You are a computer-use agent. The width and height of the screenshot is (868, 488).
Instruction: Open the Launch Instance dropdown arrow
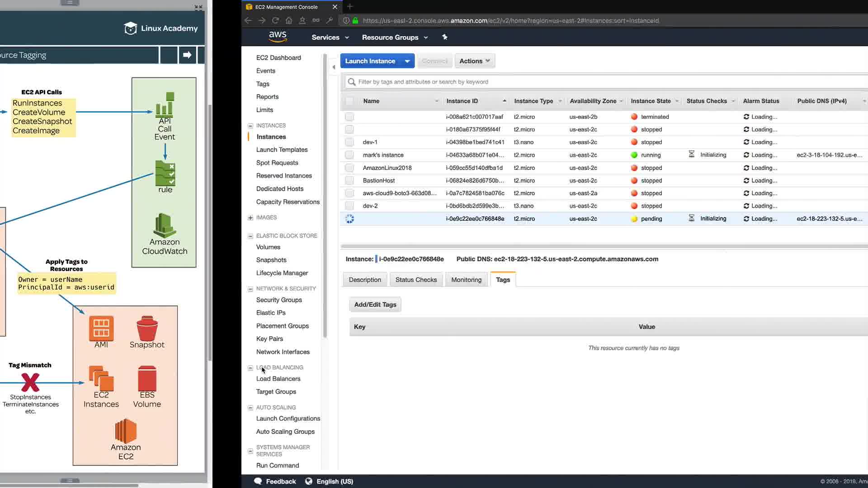407,61
